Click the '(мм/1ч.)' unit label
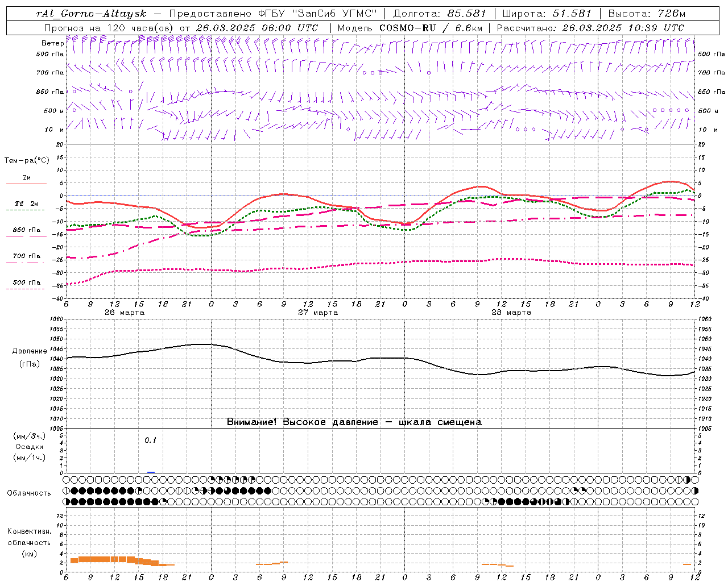Viewport: 728px width, 582px height. 30,458
